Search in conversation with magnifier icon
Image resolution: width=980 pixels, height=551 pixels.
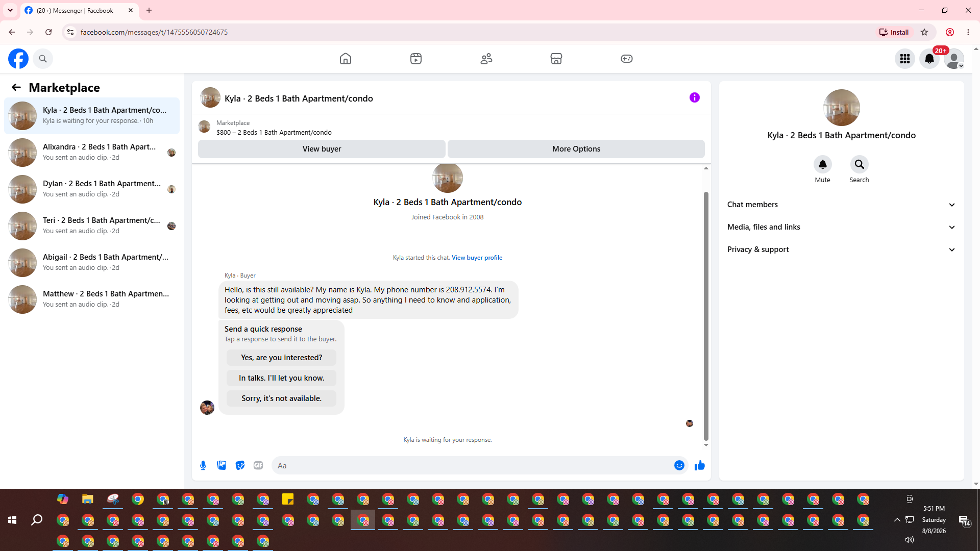click(x=860, y=164)
